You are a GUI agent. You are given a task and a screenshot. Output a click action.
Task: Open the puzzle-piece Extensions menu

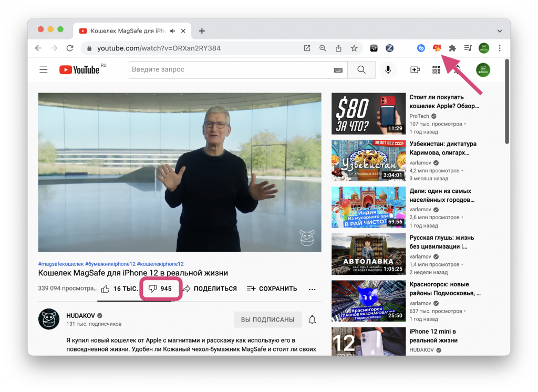tap(452, 48)
